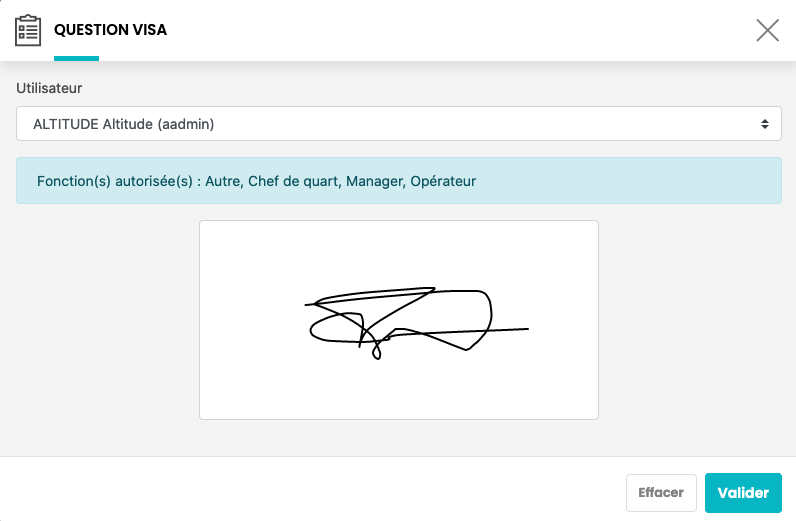Click the authorized functions info banner
The height and width of the screenshot is (521, 796).
coord(620,181)
